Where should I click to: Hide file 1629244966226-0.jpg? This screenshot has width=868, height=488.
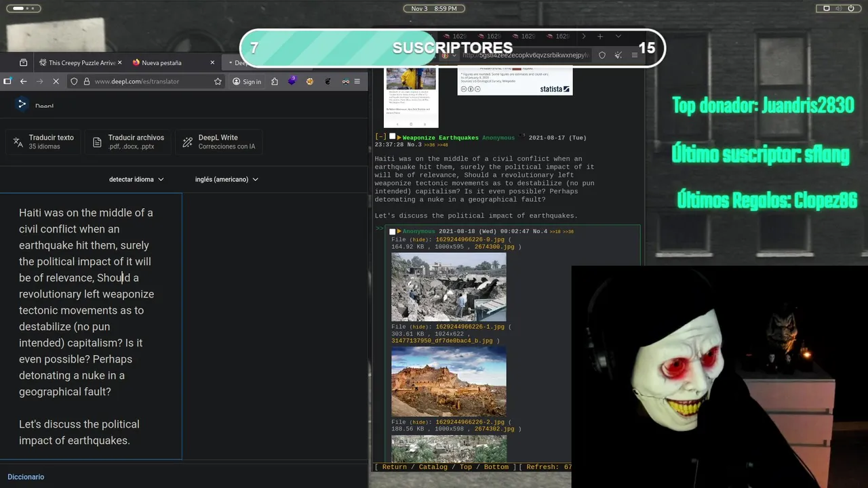[418, 239]
